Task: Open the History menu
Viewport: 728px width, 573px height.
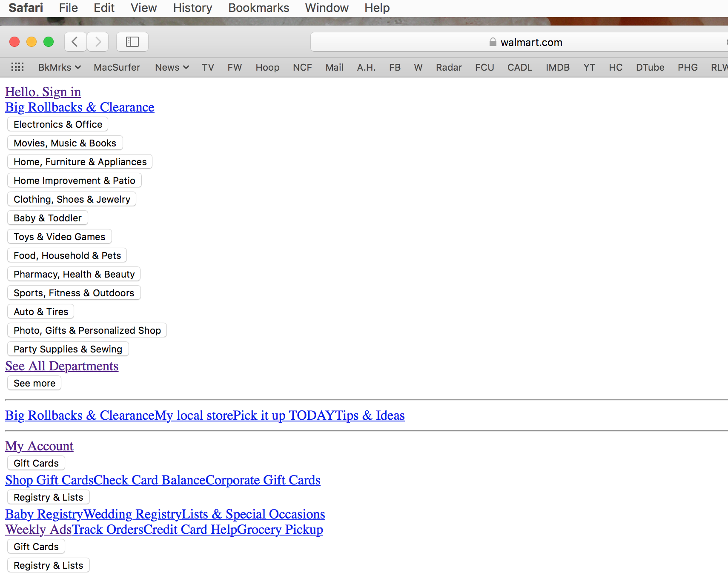Action: click(x=193, y=8)
